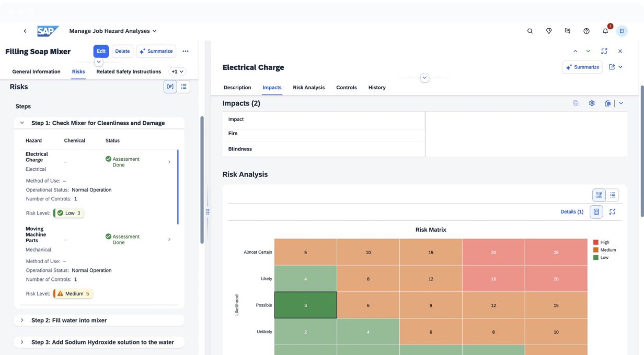Click the back navigation arrow
This screenshot has height=355, width=644.
point(25,31)
